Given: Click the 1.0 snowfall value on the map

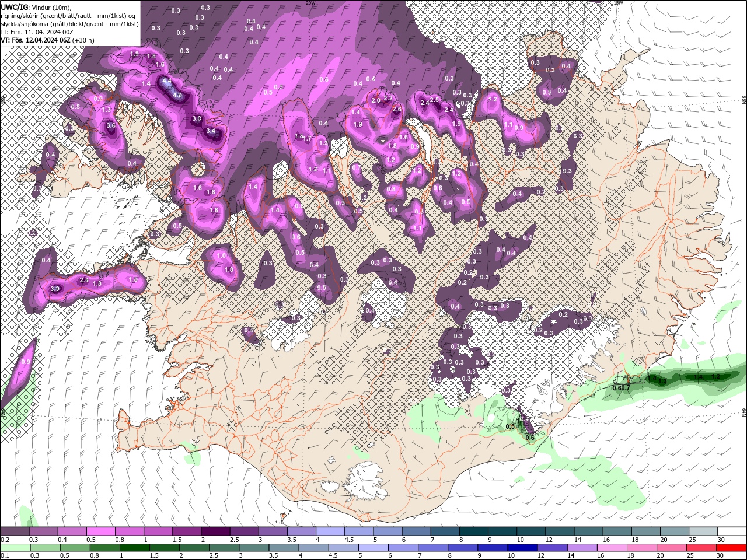Looking at the screenshot, I should (221, 256).
